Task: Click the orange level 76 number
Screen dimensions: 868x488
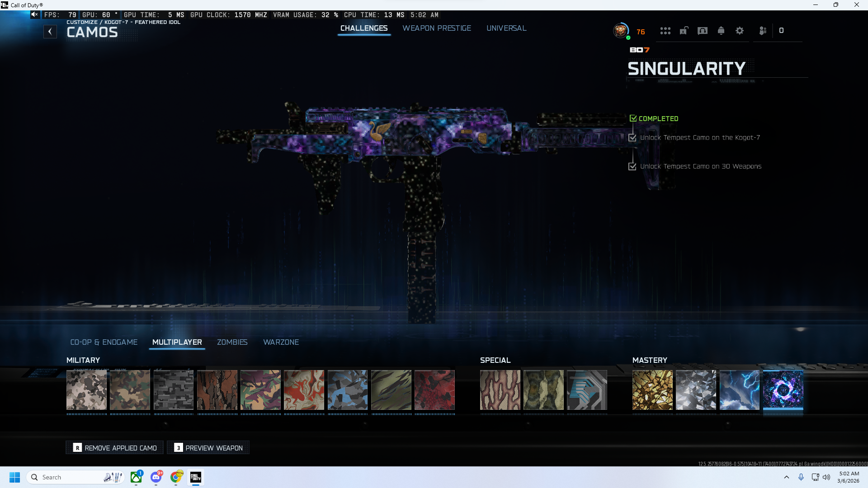Action: [x=641, y=32]
